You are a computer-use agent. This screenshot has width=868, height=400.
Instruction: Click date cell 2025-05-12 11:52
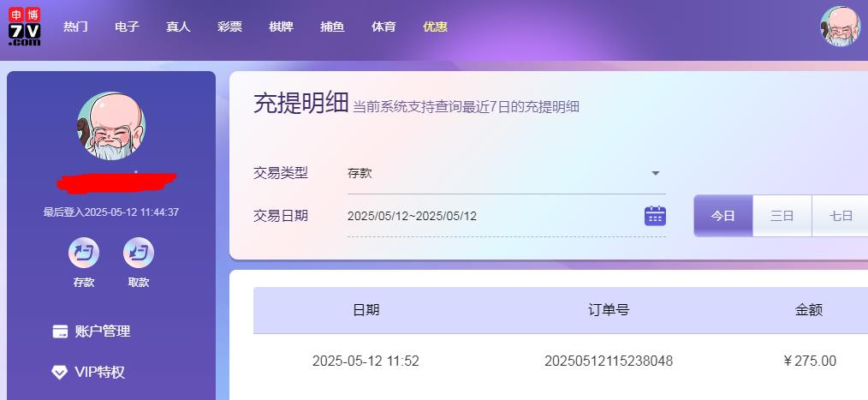coord(366,361)
